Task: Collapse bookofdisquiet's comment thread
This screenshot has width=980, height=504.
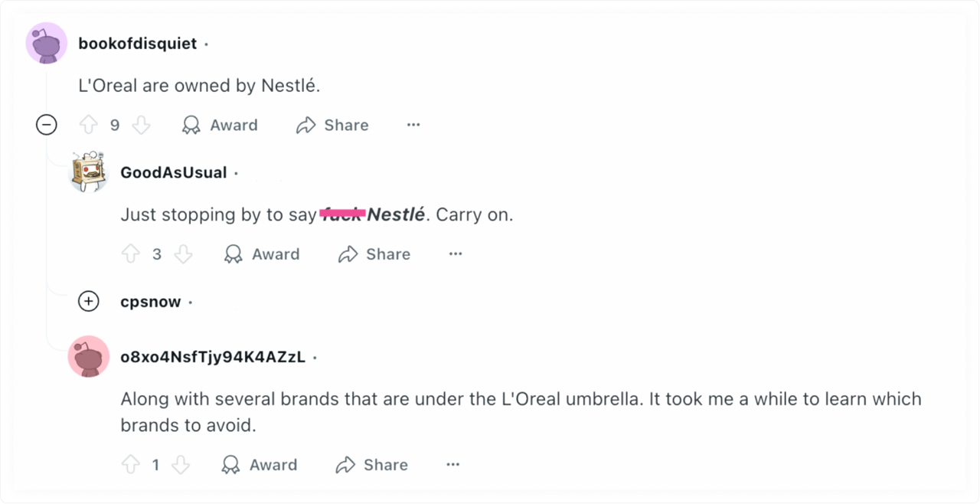Action: pos(47,125)
